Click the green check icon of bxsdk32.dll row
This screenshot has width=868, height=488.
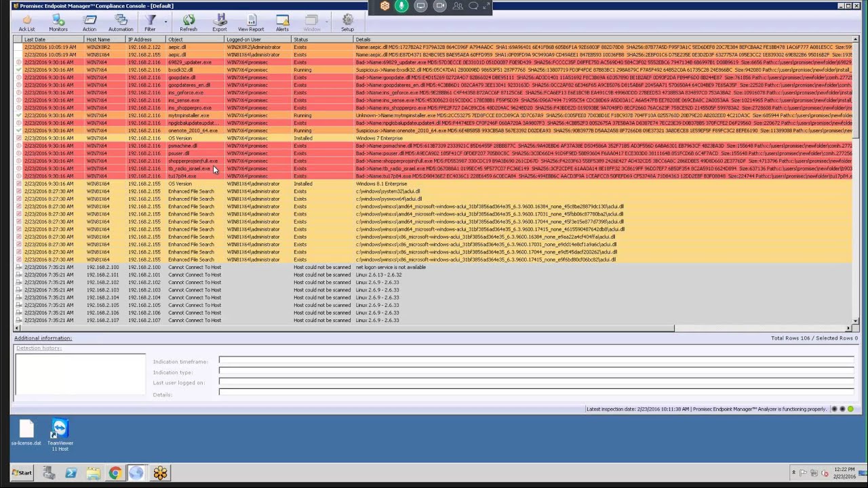(x=19, y=70)
